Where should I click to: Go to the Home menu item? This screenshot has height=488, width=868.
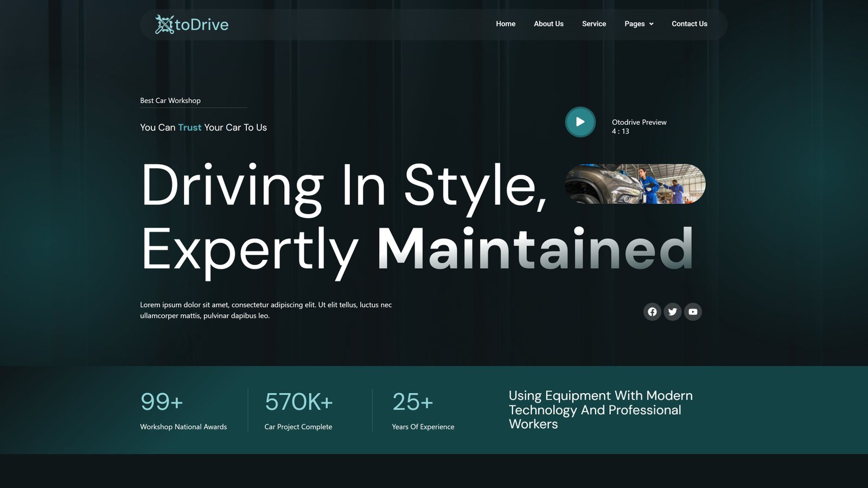tap(505, 24)
